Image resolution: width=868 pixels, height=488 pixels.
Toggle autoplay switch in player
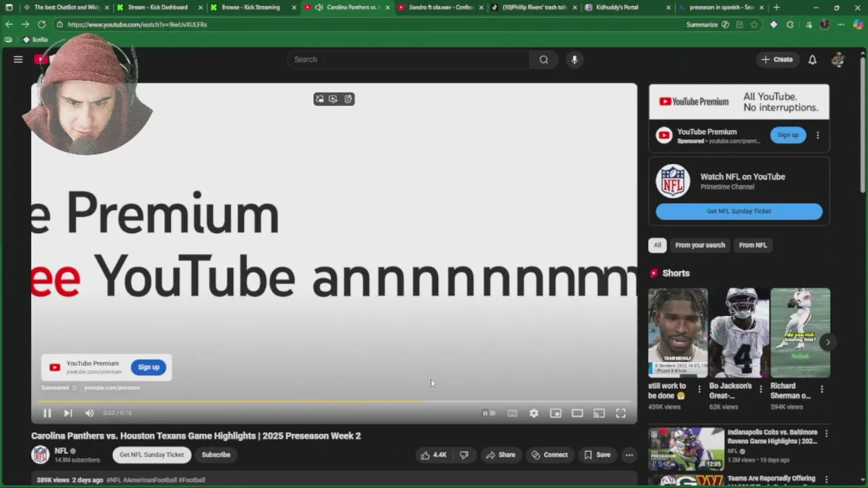tap(489, 413)
